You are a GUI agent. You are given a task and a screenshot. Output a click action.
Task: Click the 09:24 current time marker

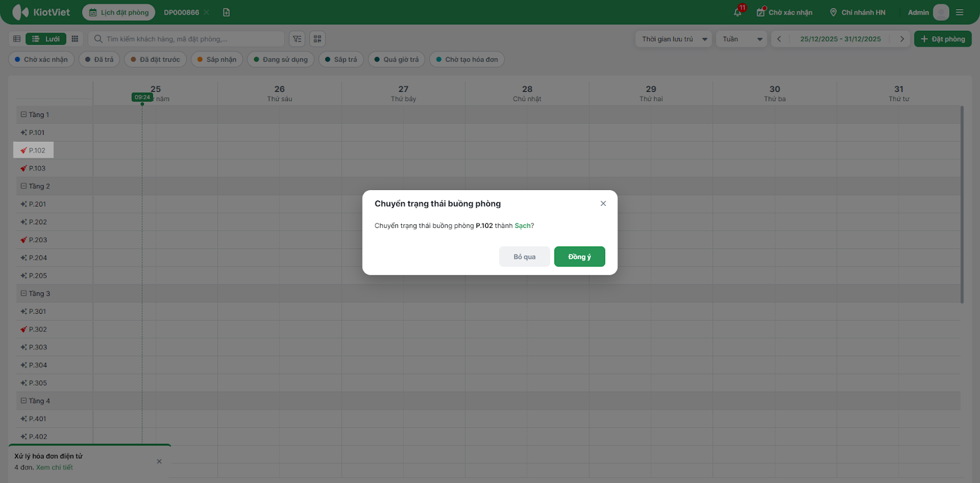click(x=142, y=97)
